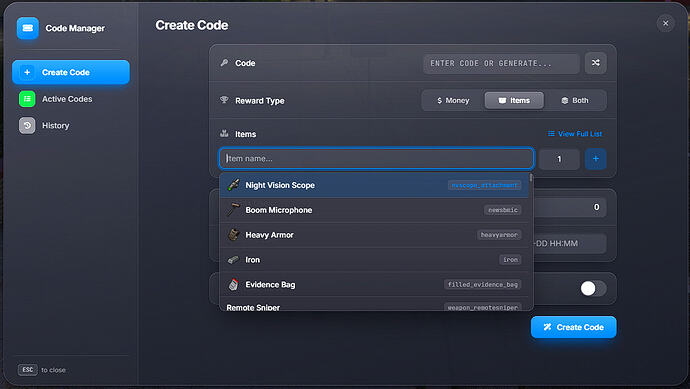Click the boxes icon beside Items label
Screen dimensions: 690x389
(224, 133)
